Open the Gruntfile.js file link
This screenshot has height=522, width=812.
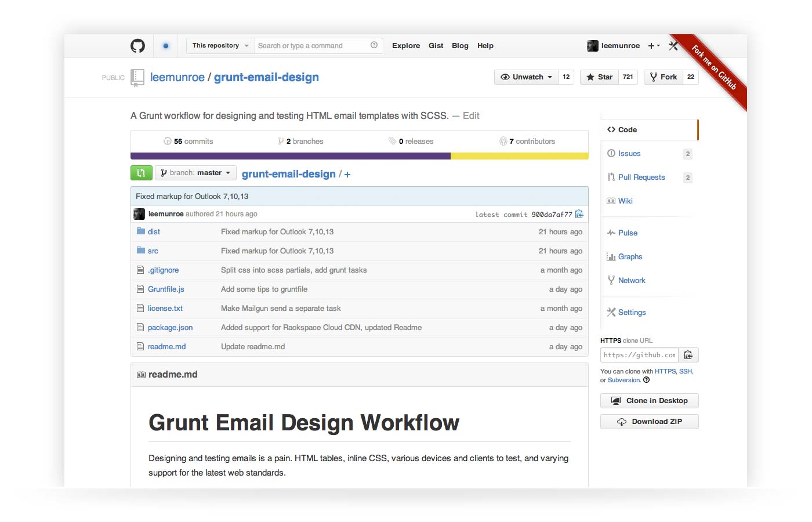pyautogui.click(x=166, y=289)
